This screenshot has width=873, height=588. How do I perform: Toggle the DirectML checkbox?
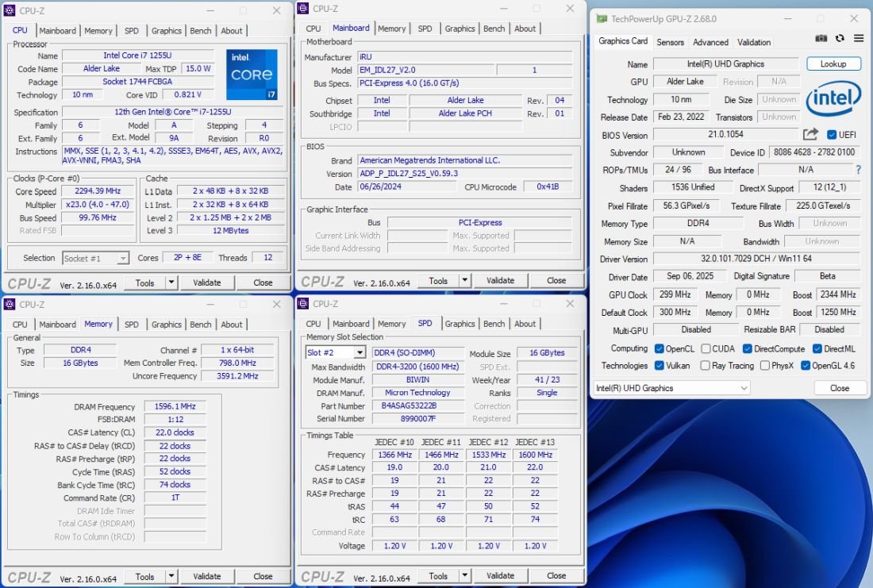coord(817,348)
